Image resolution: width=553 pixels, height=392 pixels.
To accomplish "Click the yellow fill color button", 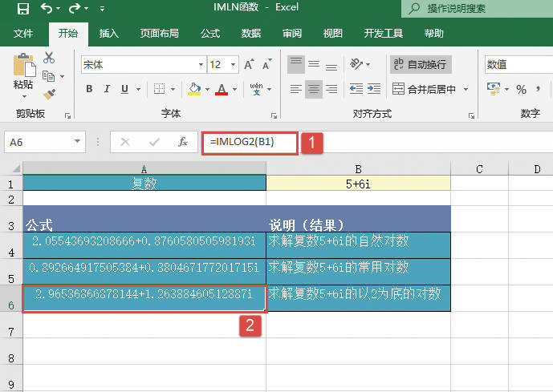I will [194, 89].
